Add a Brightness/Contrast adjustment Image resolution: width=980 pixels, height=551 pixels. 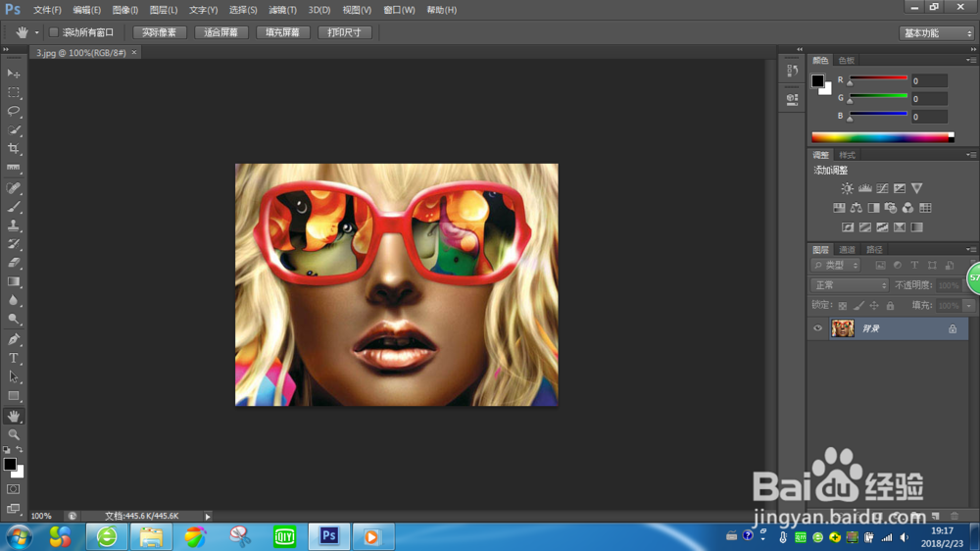[x=847, y=188]
